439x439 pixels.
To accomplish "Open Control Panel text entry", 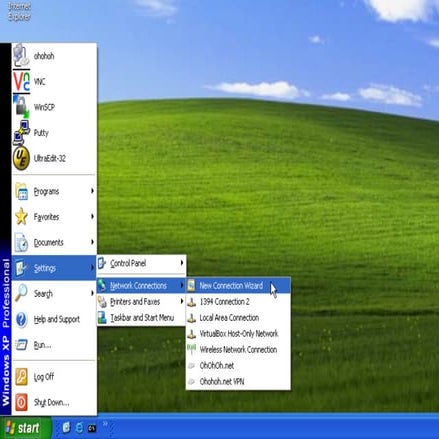I will tap(128, 263).
